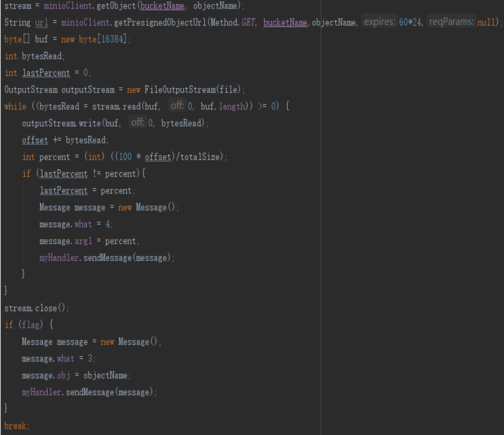Click buffer size '16384'
This screenshot has width=504, height=435.
[112, 39]
